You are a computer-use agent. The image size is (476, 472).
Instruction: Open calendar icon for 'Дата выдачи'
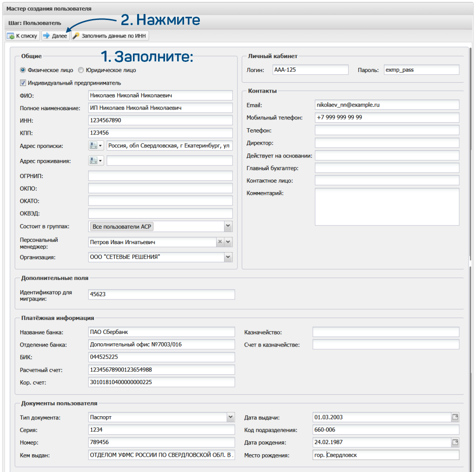coord(455,417)
